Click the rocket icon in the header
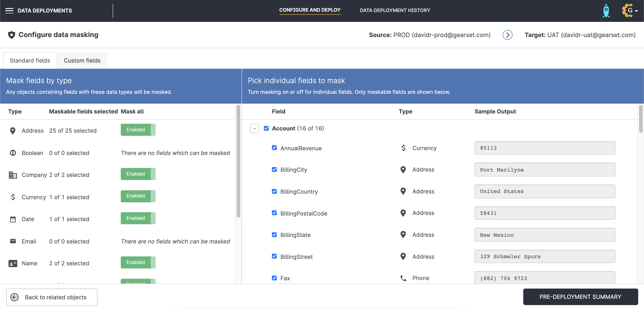The width and height of the screenshot is (644, 310). tap(606, 11)
